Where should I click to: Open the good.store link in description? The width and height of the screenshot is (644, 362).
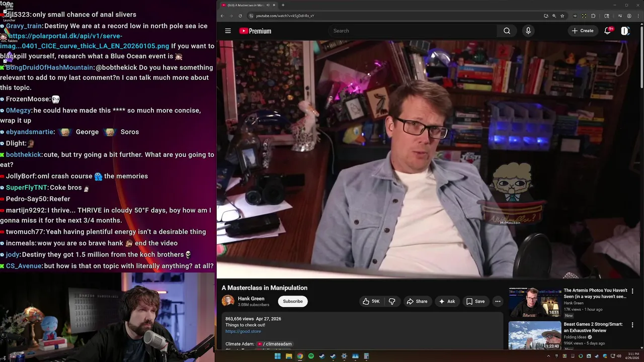pyautogui.click(x=243, y=331)
